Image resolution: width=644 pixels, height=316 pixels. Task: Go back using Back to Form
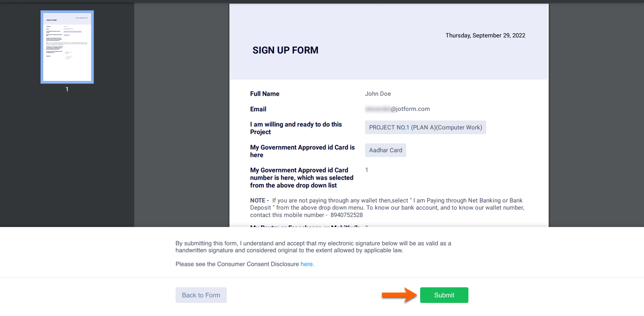click(201, 295)
